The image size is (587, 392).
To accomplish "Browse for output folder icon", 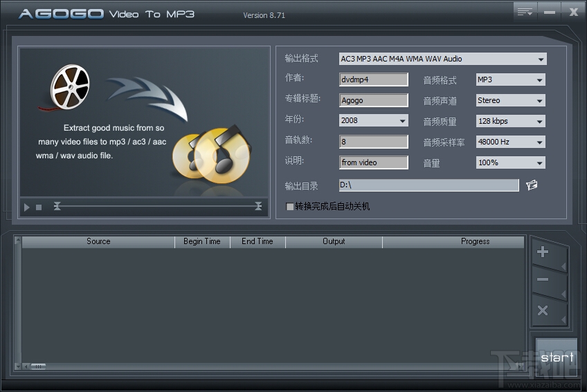I will point(532,185).
